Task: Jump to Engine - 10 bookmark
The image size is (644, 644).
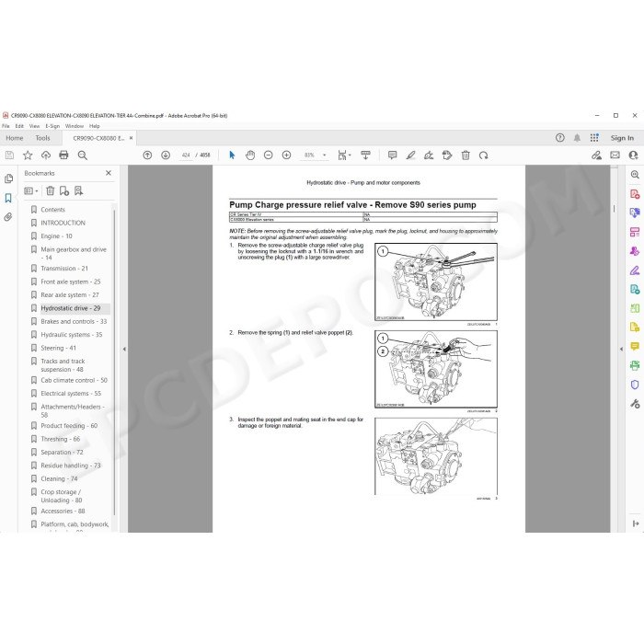Action: [57, 236]
